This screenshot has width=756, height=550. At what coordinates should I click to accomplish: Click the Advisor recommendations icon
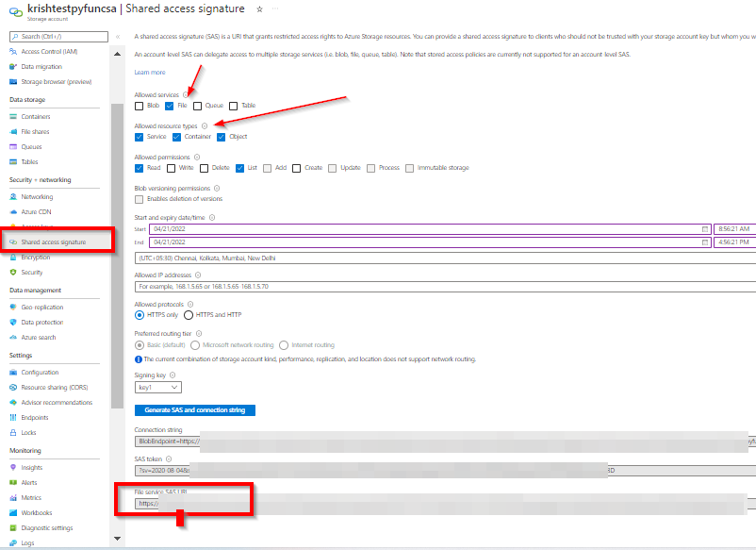click(13, 403)
